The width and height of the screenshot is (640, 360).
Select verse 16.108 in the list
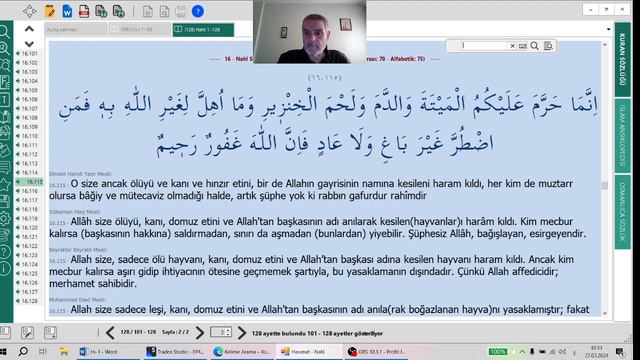point(29,118)
